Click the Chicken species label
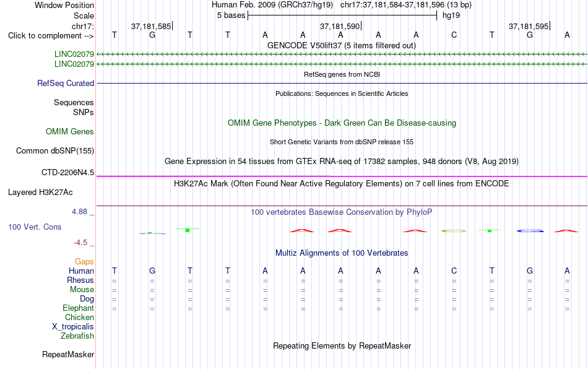Screen dimensions: 588x369 [79, 317]
